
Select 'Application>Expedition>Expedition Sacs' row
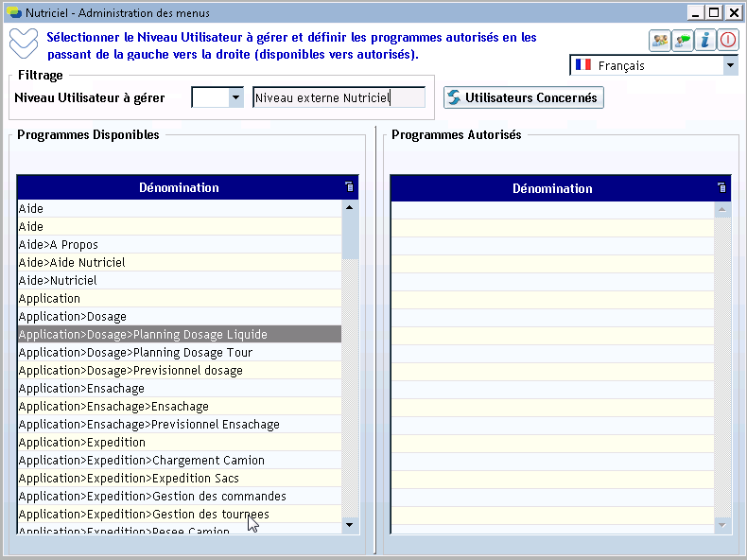pyautogui.click(x=179, y=478)
